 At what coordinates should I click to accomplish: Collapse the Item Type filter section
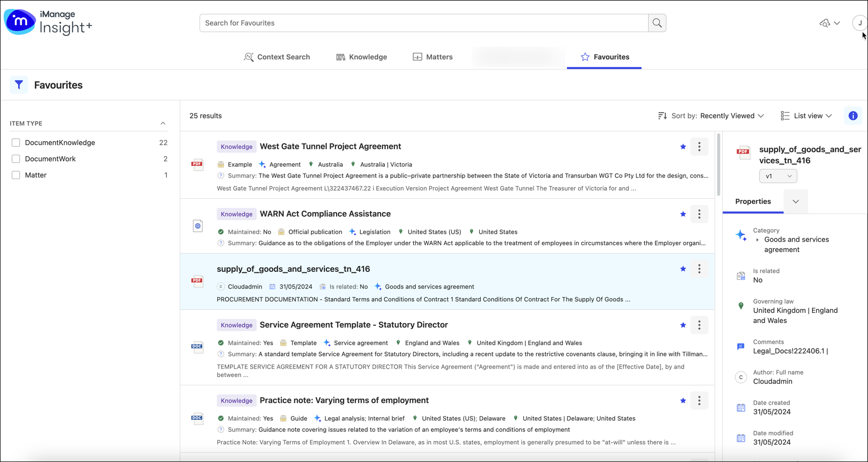coord(163,123)
